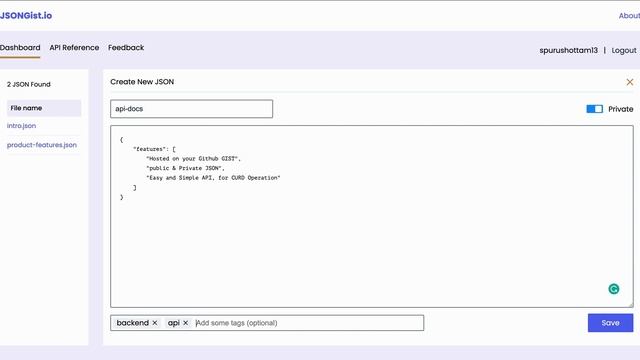The width and height of the screenshot is (640, 360).
Task: Save the new JSON
Action: [610, 323]
